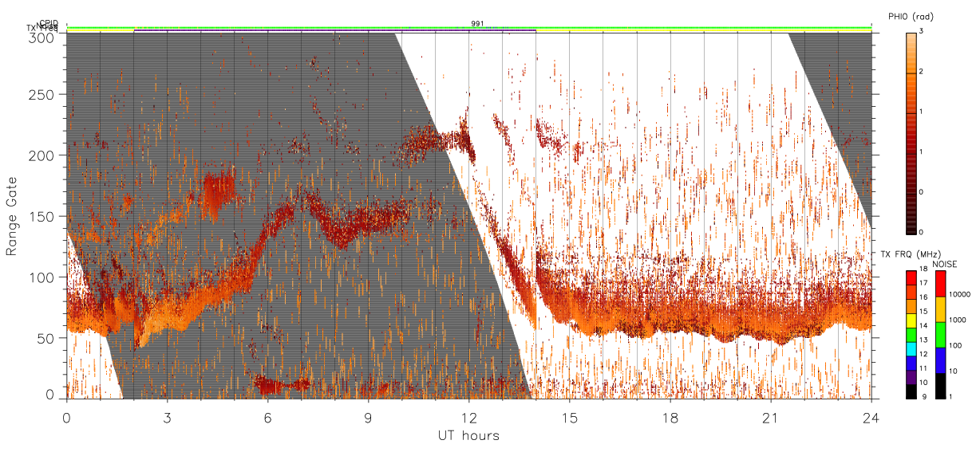The height and width of the screenshot is (452, 980).
Task: Pick the cyan 12–13 MHz TX FRQ swatch
Action: click(x=911, y=348)
